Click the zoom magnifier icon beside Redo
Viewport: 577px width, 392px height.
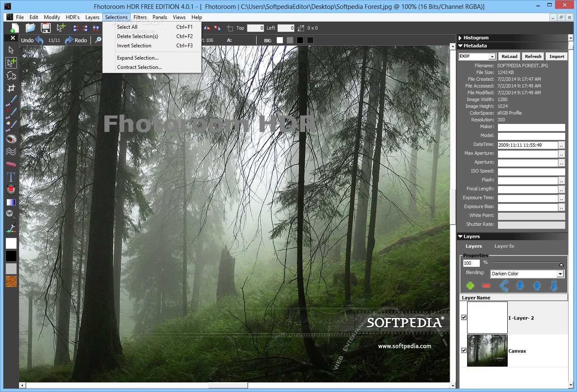(x=98, y=40)
